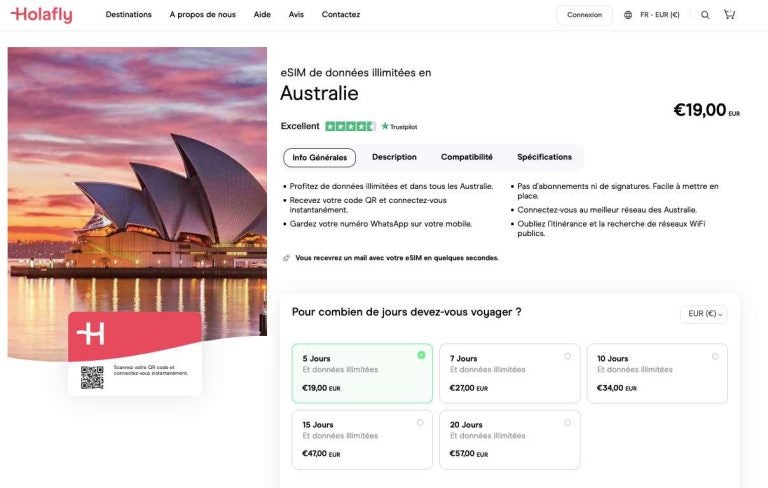
Task: Click the Australie heading
Action: pos(319,93)
